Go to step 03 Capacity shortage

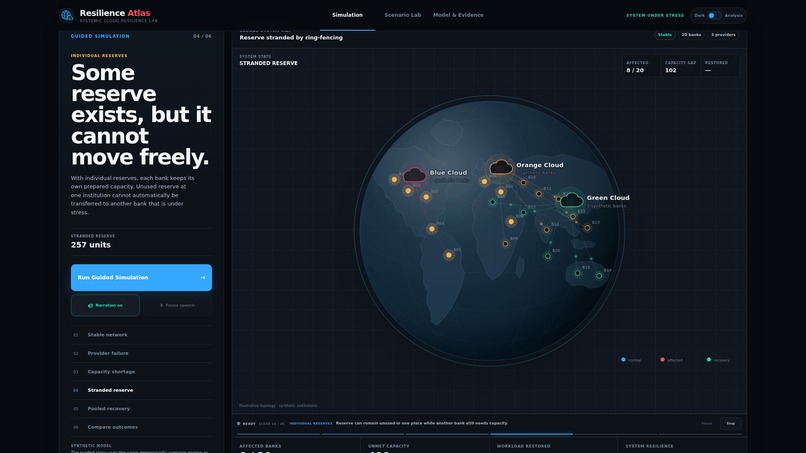[141, 372]
